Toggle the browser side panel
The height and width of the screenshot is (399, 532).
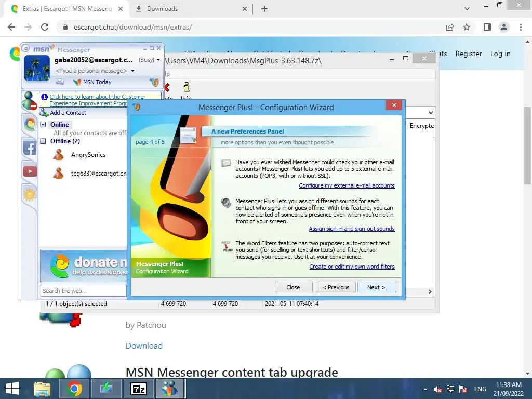pos(487,27)
